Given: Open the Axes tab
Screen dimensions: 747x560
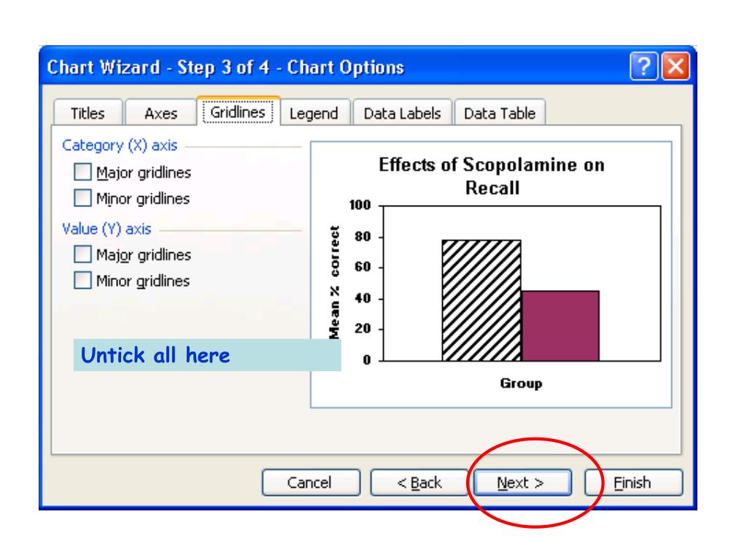Looking at the screenshot, I should (161, 113).
